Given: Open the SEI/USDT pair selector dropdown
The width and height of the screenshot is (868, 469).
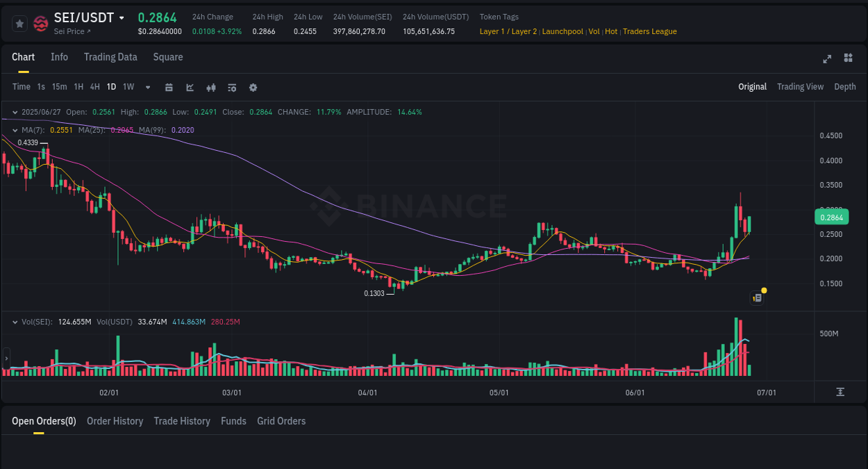Looking at the screenshot, I should point(122,17).
